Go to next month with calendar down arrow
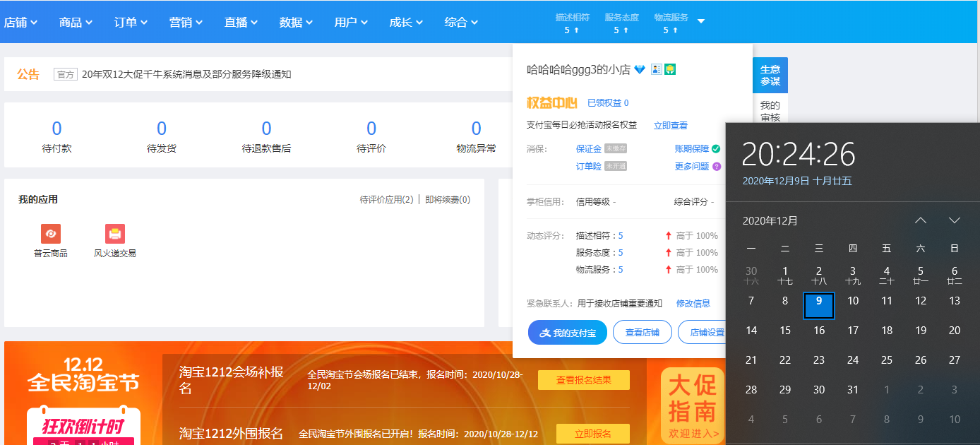 [x=955, y=220]
